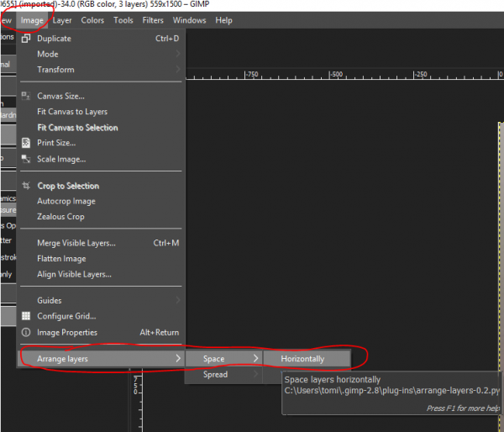
Task: Choose Fit Canvas to Selection
Action: point(101,128)
